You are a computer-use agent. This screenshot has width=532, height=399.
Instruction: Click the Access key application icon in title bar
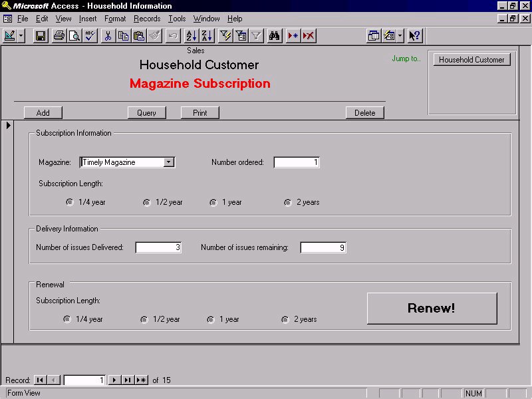(6, 5)
